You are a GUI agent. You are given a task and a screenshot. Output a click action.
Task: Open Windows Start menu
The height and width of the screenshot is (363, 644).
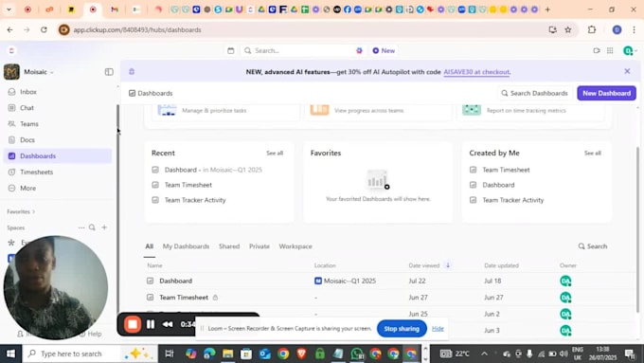[10, 354]
